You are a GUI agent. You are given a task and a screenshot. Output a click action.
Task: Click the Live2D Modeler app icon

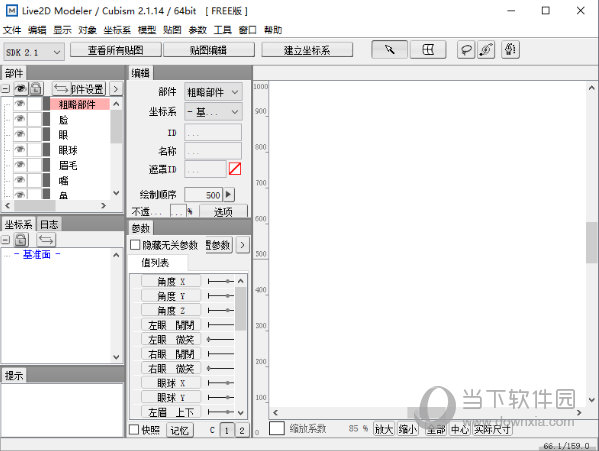tap(12, 11)
